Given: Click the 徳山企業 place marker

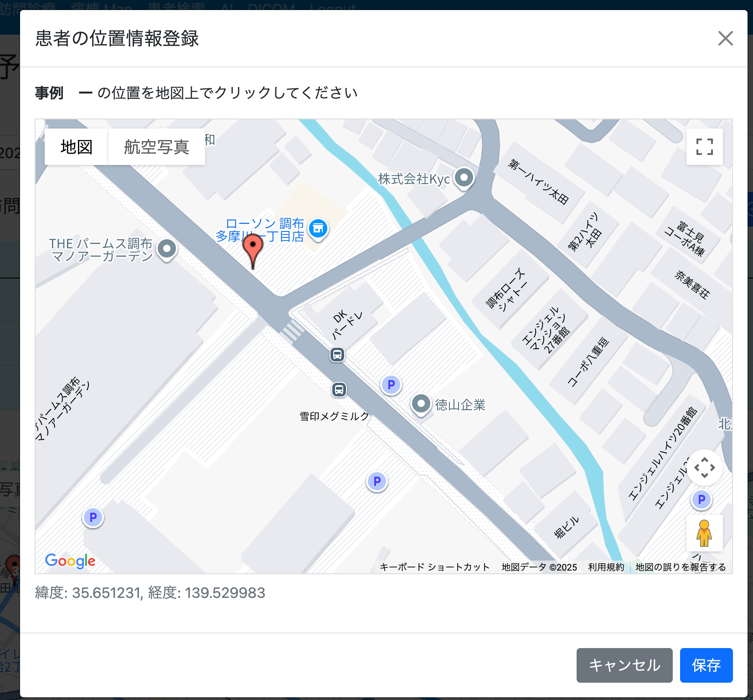Looking at the screenshot, I should coord(421,404).
